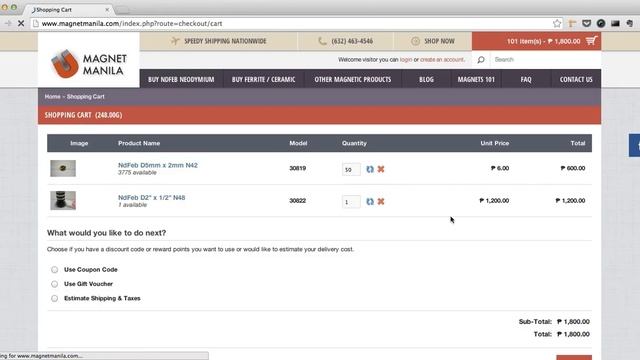
Task: Open NdFeB D5mm x 2mm N42 thumbnail
Action: [63, 168]
